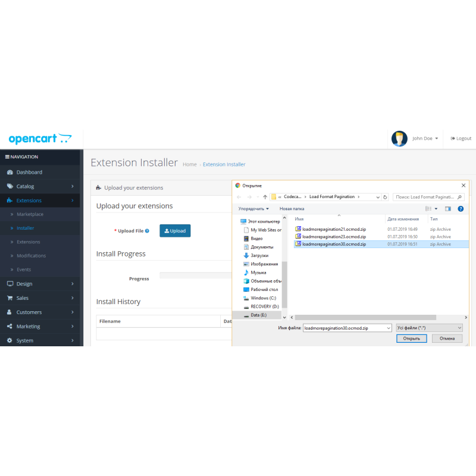Click the Catalog tag icon
The height and width of the screenshot is (476, 476).
10,186
